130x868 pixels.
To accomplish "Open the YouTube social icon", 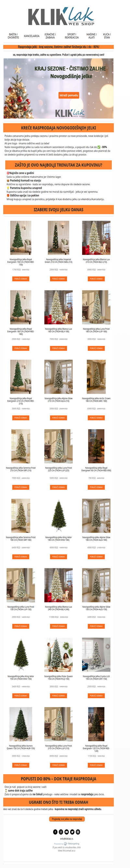I will pyautogui.click(x=67, y=832).
